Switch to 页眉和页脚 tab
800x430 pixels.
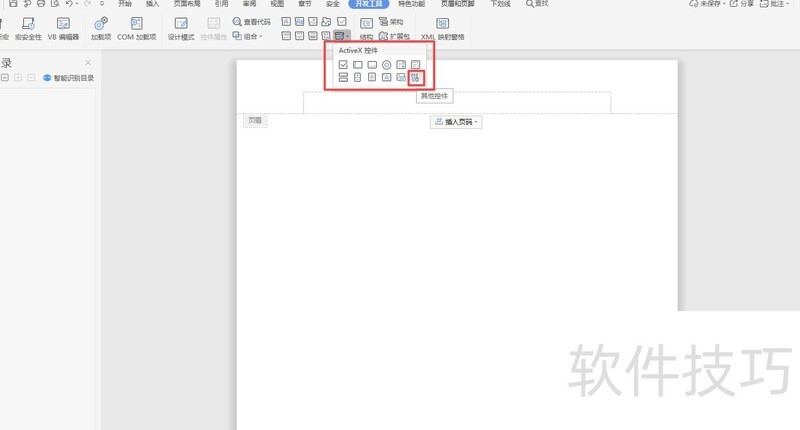point(458,4)
